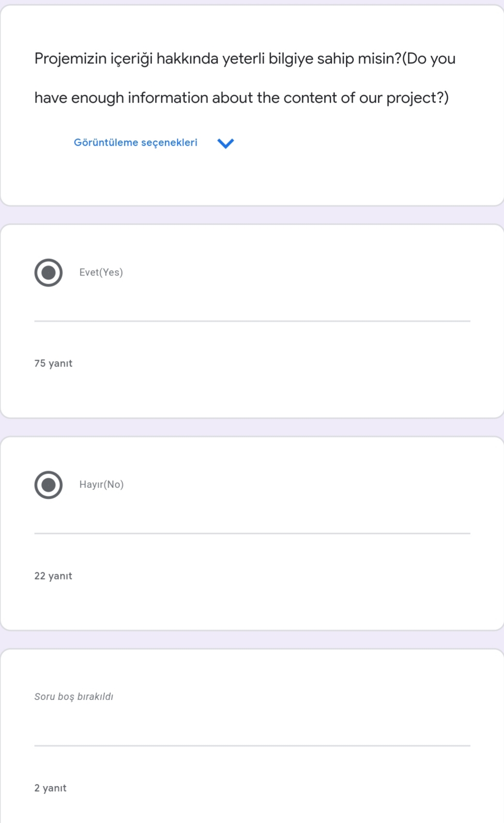Click the Hayır(No) option label

[102, 485]
